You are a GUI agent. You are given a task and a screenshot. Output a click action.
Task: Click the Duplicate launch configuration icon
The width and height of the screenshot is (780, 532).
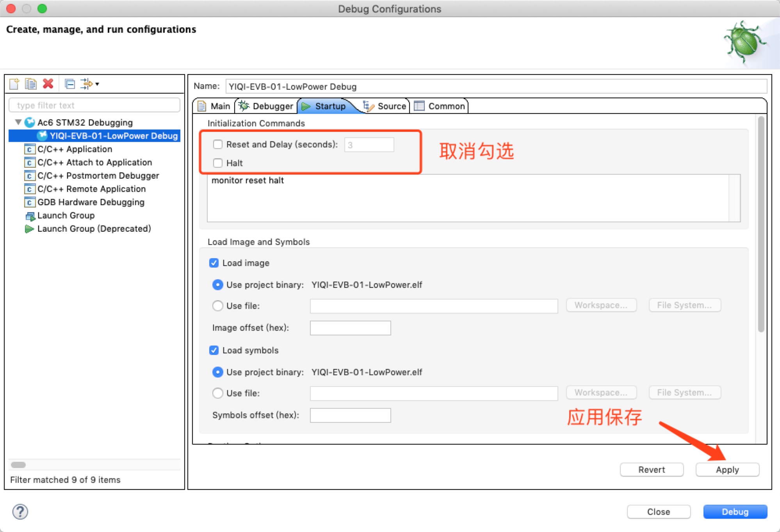point(30,84)
